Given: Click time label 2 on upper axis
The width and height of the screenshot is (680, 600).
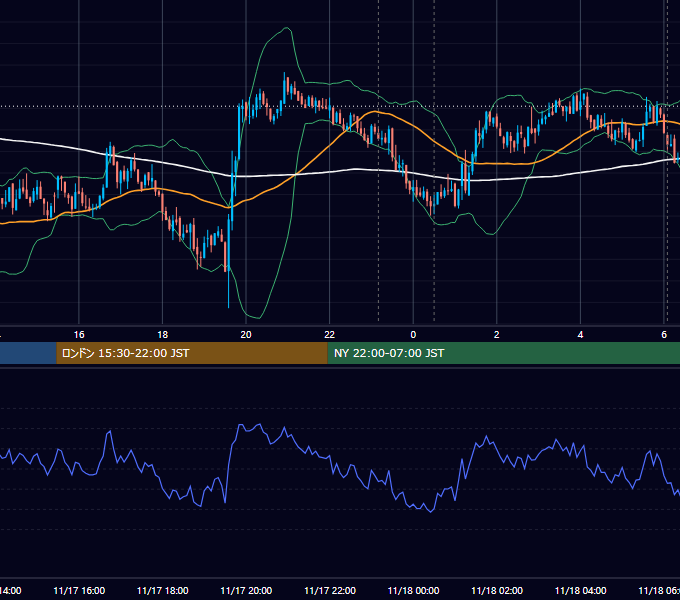Looking at the screenshot, I should (497, 335).
